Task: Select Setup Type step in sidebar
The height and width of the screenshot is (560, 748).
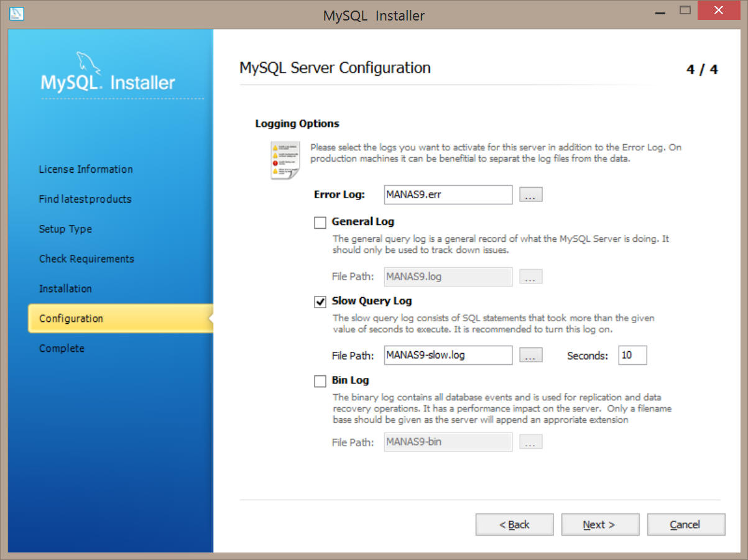Action: point(65,229)
